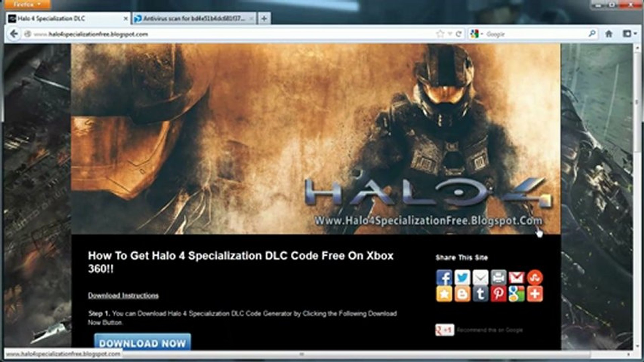The height and width of the screenshot is (362, 644).
Task: Click the StumbleUpon share icon
Action: tap(535, 278)
